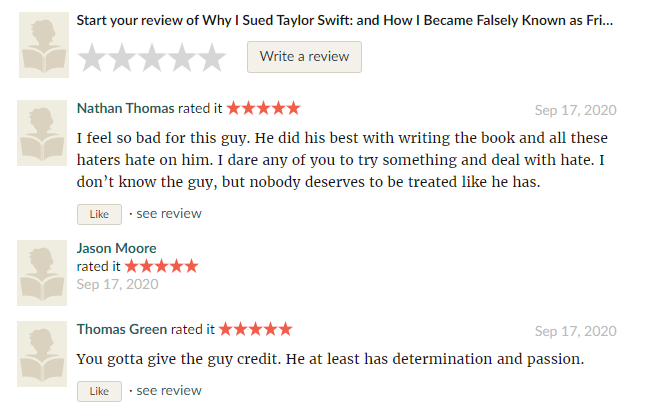The image size is (654, 416).
Task: Open Thomas Green's avatar image
Action: (42, 354)
